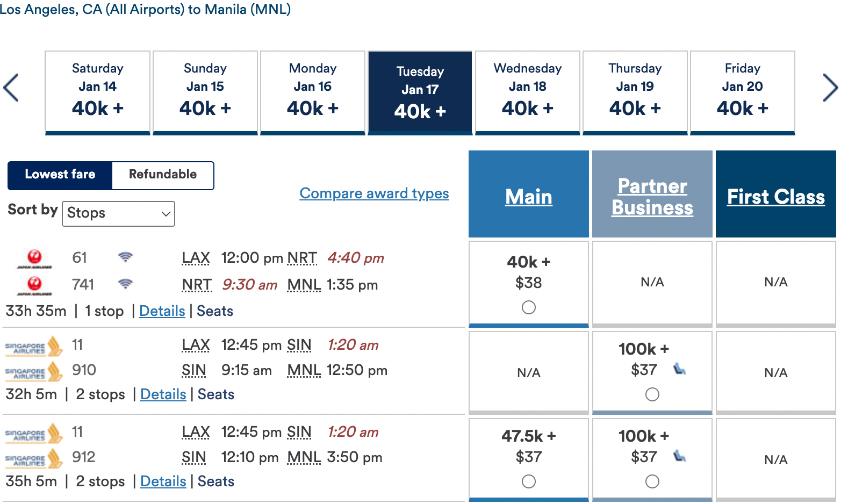This screenshot has width=848, height=504.
Task: Click the right chevron to view later dates
Action: (830, 88)
